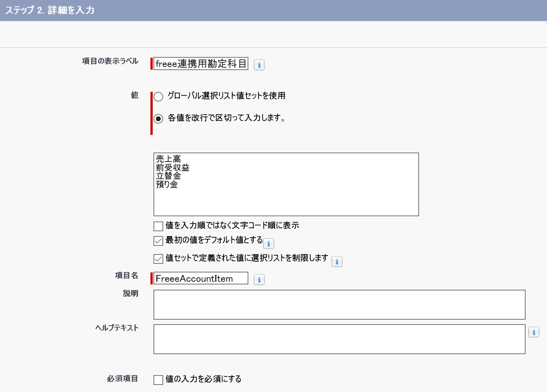The image size is (547, 392).
Task: Place cursor on 立替金 value line
Action: pyautogui.click(x=168, y=176)
